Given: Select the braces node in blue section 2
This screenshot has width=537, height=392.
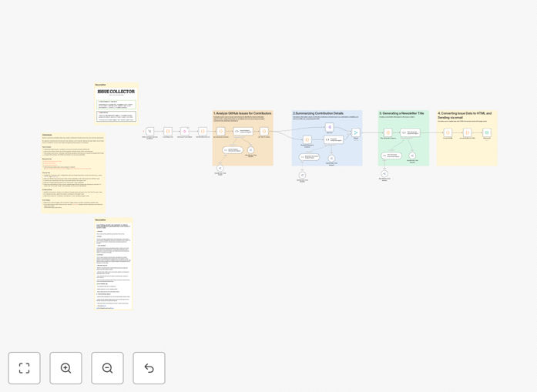Looking at the screenshot, I should pyautogui.click(x=307, y=139).
